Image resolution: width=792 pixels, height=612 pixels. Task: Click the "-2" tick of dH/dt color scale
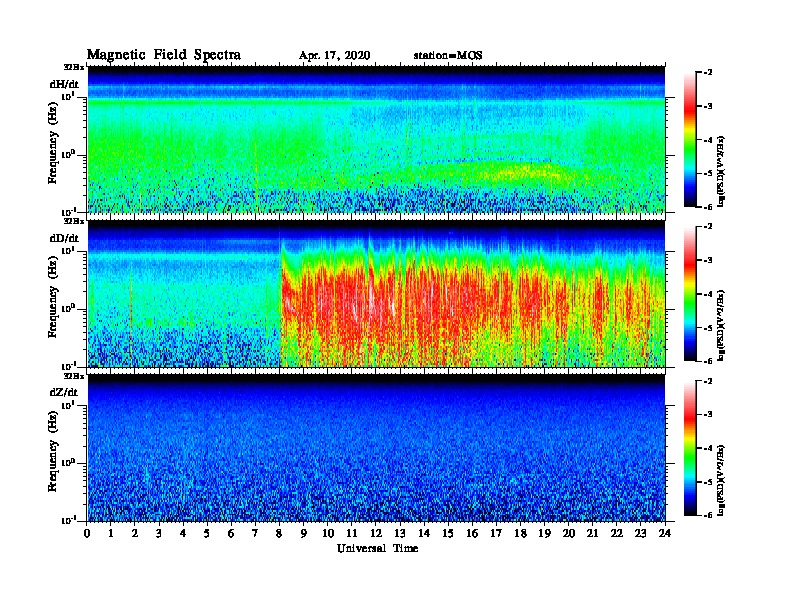[708, 73]
